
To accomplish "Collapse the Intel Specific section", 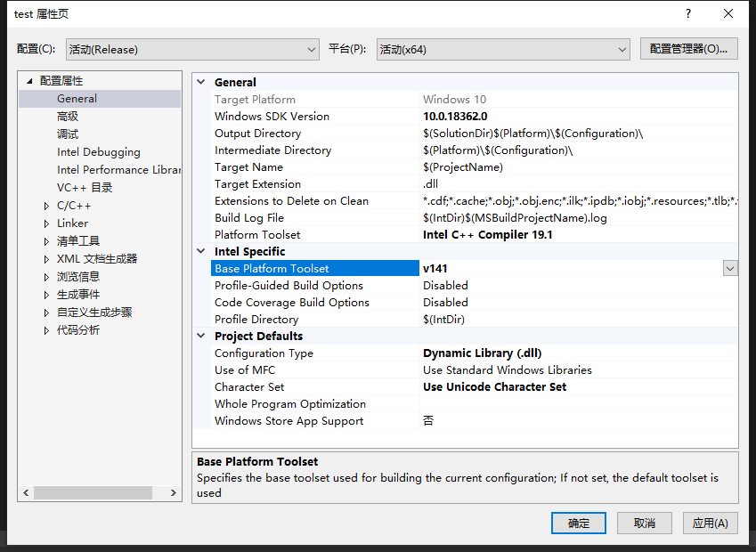I will [201, 252].
